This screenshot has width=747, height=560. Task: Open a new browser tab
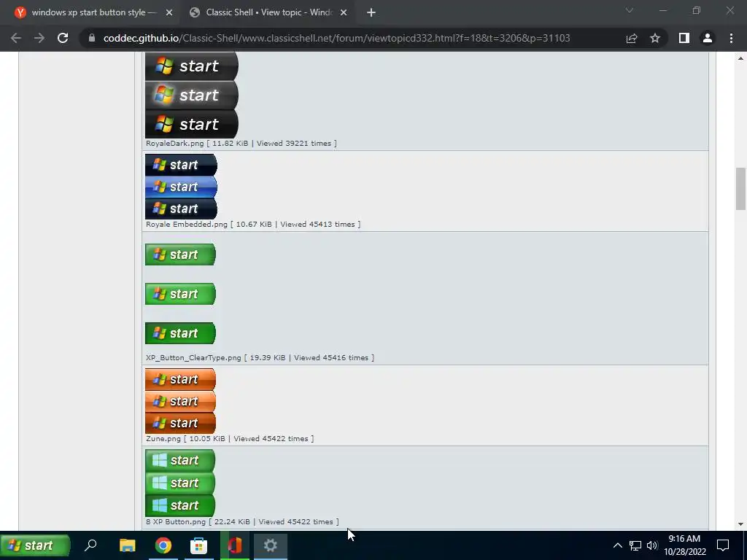[371, 12]
